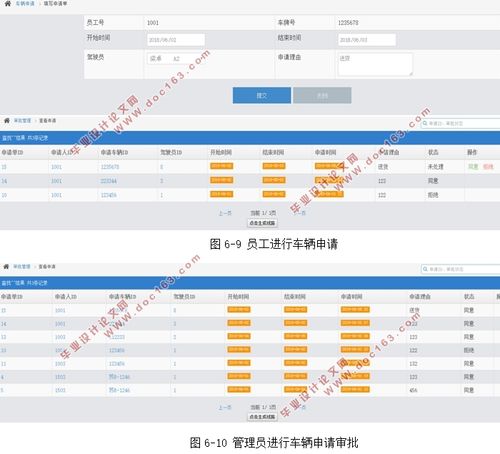Viewport: 500px width, 454px height.
Task: Click reason value 456 in the seven-row list
Action: point(413,390)
